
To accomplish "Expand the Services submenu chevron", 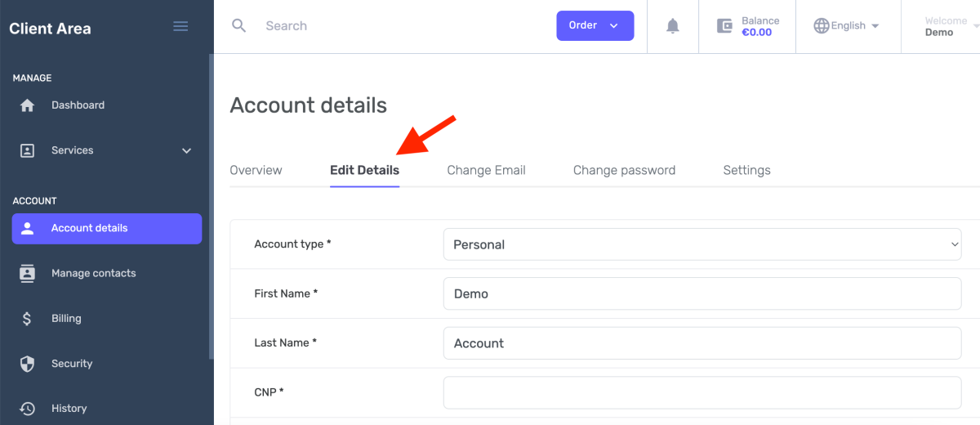I will coord(186,150).
